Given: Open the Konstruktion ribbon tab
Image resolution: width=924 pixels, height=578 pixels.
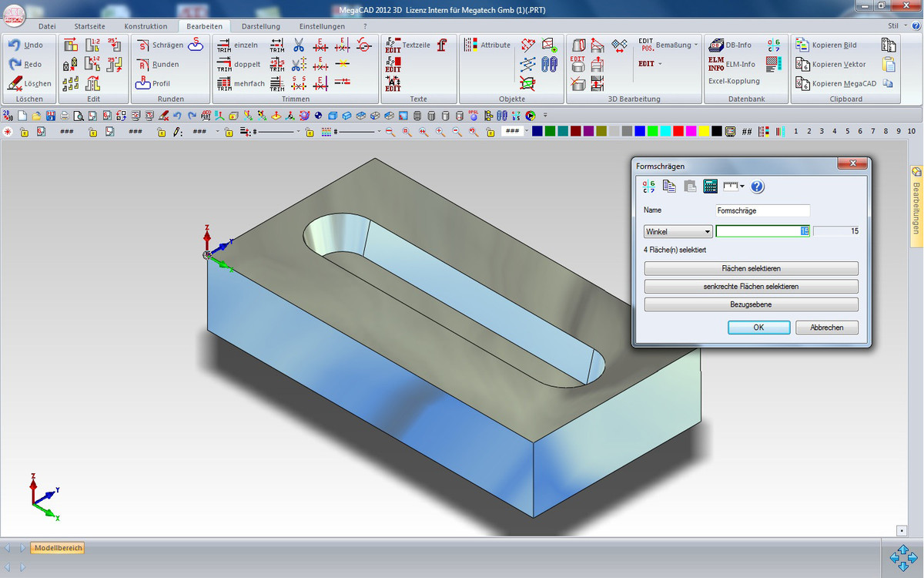Looking at the screenshot, I should [x=146, y=26].
